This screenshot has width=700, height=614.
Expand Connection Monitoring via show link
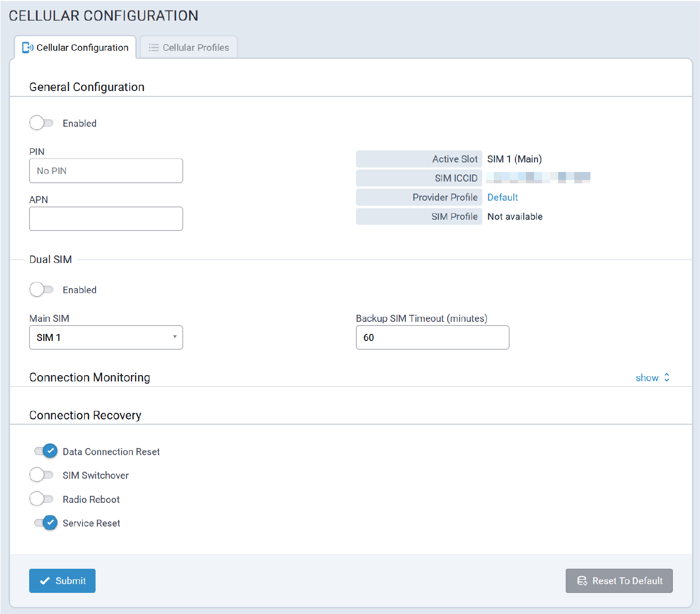pyautogui.click(x=647, y=378)
